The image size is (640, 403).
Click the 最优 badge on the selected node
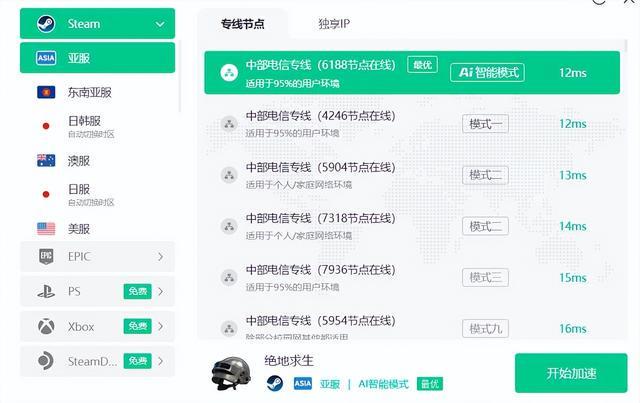point(422,65)
